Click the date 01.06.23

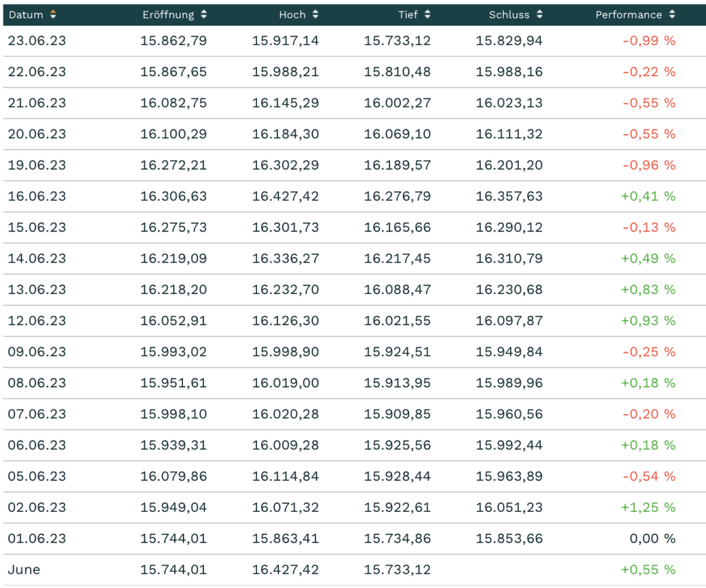tap(37, 538)
